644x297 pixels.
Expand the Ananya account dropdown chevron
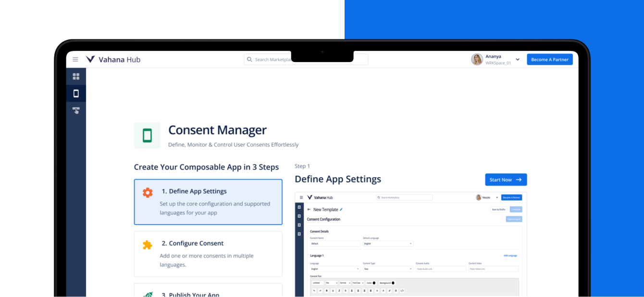point(518,60)
